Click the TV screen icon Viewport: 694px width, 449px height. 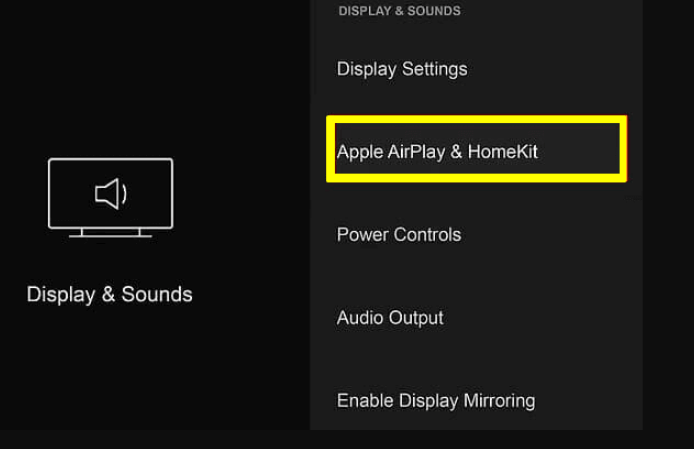pyautogui.click(x=110, y=193)
